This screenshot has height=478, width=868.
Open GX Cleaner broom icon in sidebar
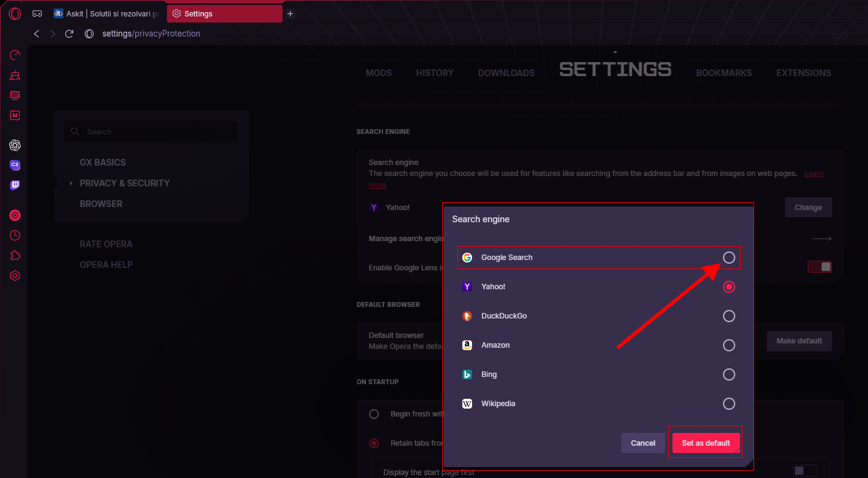point(15,76)
